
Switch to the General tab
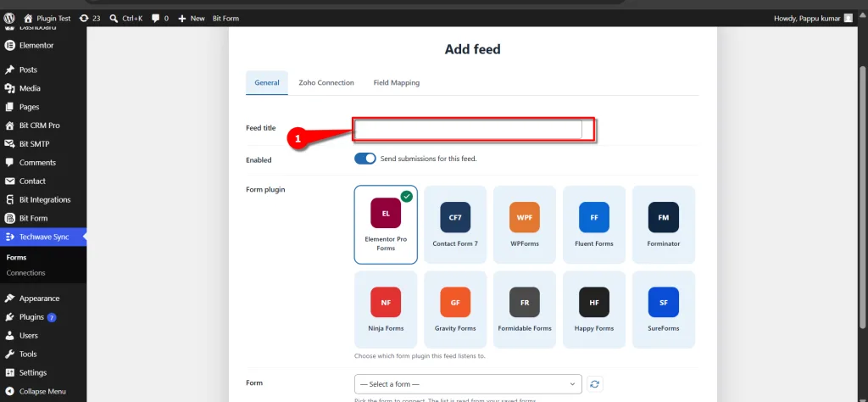pyautogui.click(x=267, y=82)
